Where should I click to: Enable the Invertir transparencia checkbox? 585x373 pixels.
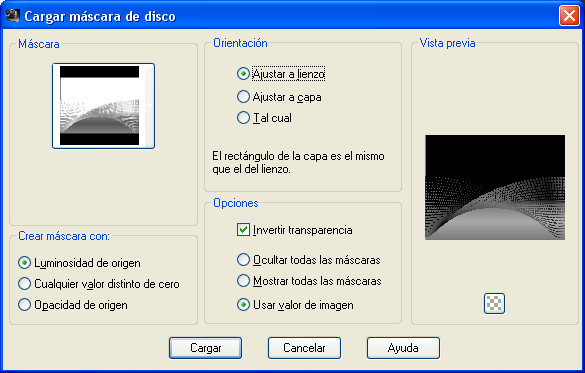(x=243, y=230)
